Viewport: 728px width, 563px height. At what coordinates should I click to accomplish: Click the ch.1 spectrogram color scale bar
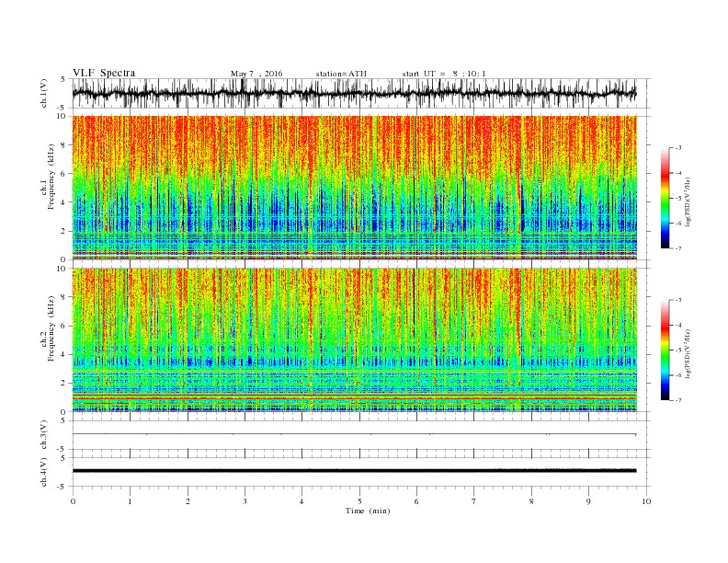coord(665,198)
